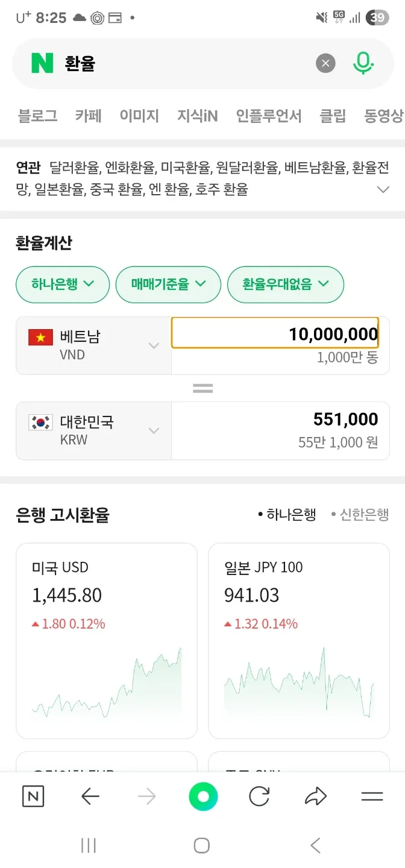Switch to the 지식iN tab
Image resolution: width=405 pixels, height=868 pixels.
click(197, 116)
